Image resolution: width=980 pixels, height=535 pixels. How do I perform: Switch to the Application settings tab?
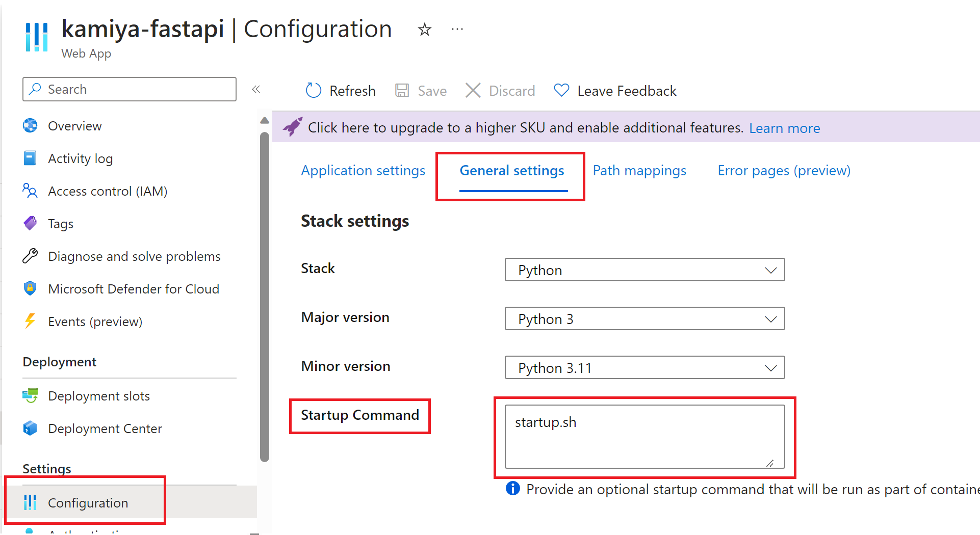pyautogui.click(x=363, y=171)
